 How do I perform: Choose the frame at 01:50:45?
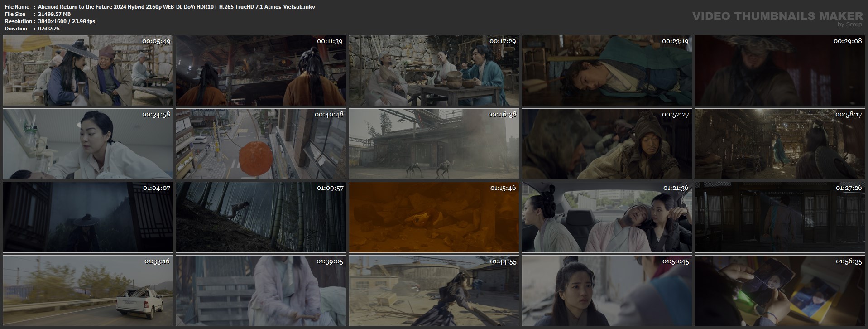pyautogui.click(x=607, y=291)
